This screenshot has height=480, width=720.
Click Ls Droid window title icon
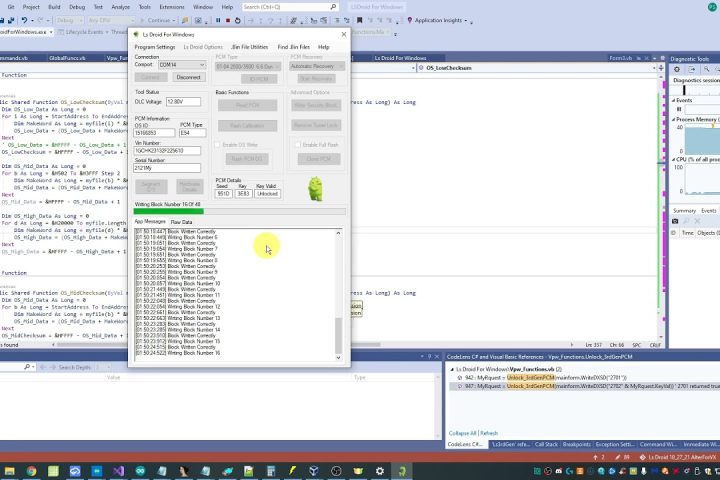pos(136,34)
